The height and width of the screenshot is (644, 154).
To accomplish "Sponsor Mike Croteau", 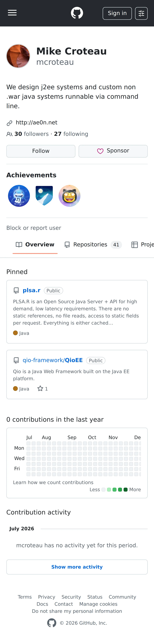I will (x=113, y=151).
